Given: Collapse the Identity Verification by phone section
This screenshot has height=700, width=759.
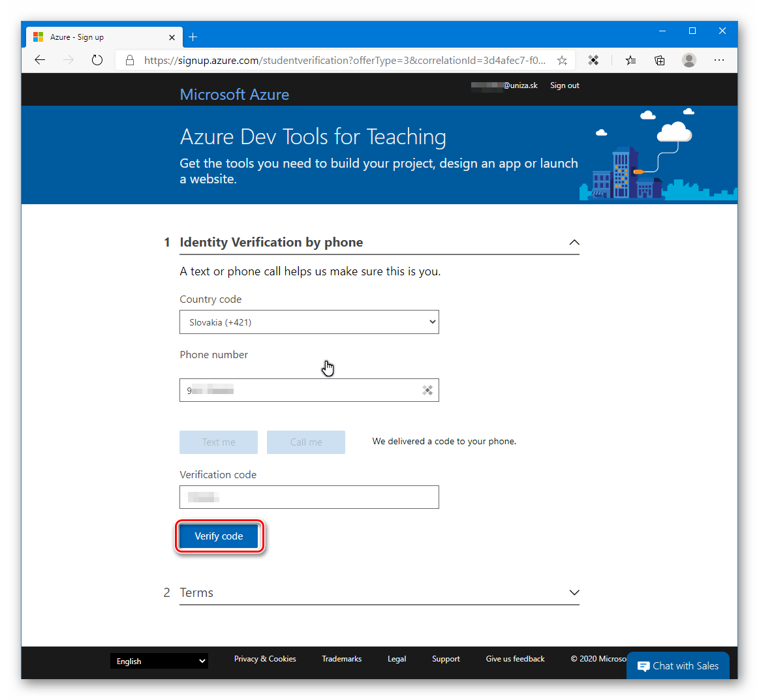Looking at the screenshot, I should click(x=574, y=242).
